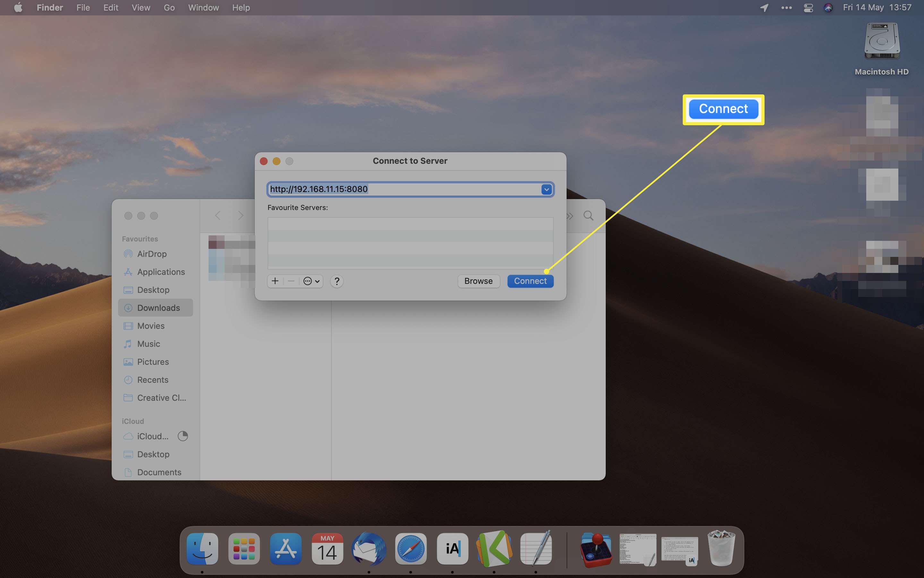Click the iCloud storage pie indicator

click(183, 436)
